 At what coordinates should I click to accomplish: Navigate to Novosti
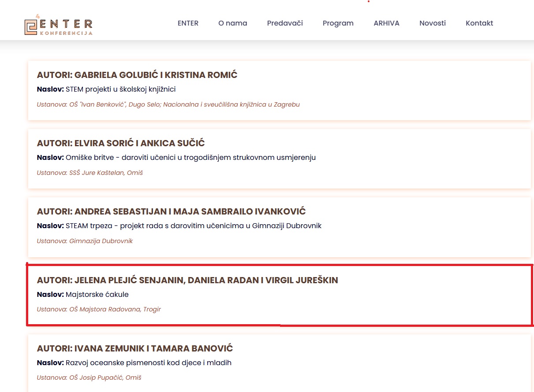[432, 23]
